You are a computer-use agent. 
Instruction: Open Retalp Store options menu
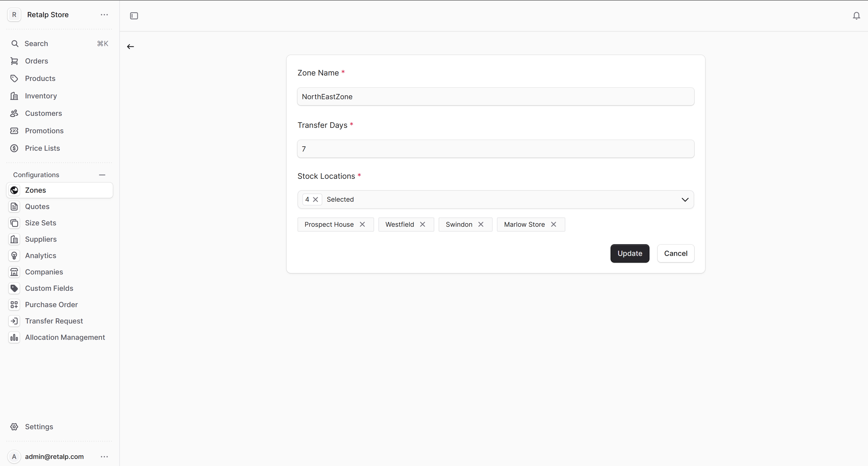click(104, 15)
